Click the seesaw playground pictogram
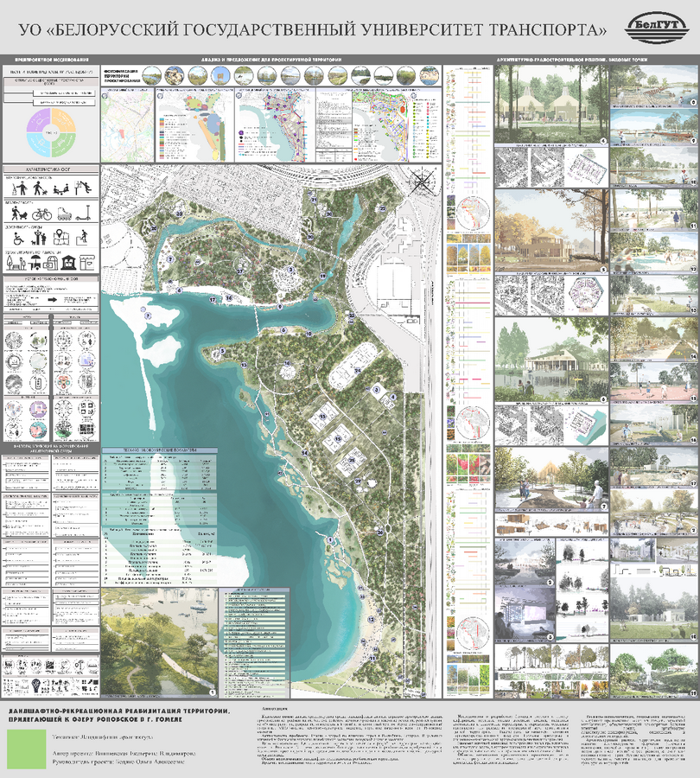700x778 pixels. pos(61,189)
